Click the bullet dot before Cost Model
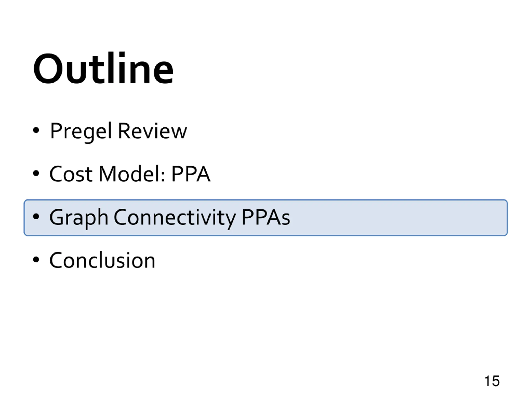This screenshot has width=532, height=399. tap(36, 173)
